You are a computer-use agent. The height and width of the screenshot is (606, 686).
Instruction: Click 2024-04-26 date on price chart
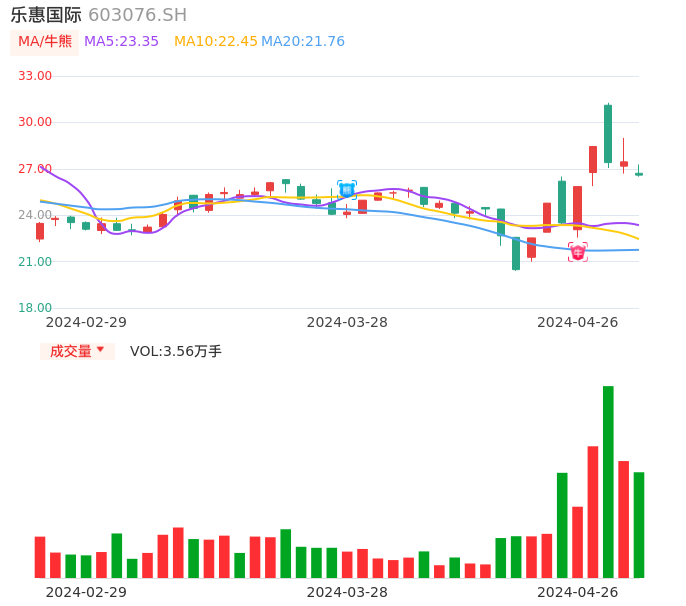pos(578,322)
